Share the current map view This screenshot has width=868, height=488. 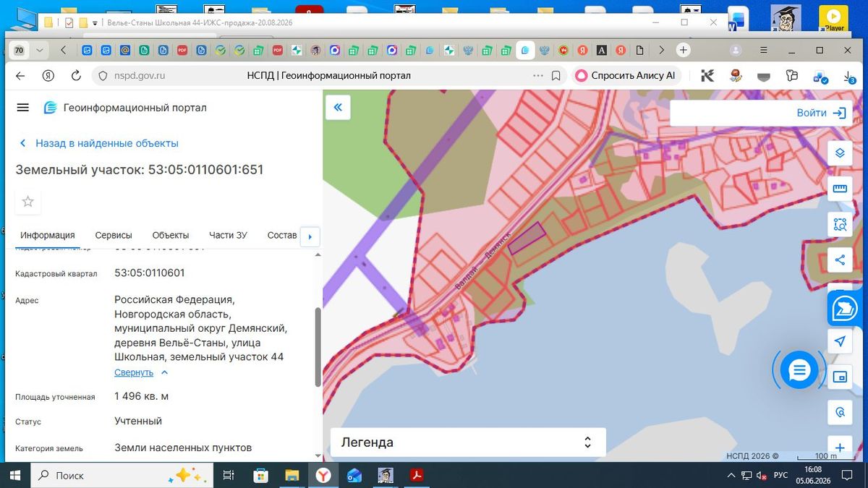click(840, 260)
